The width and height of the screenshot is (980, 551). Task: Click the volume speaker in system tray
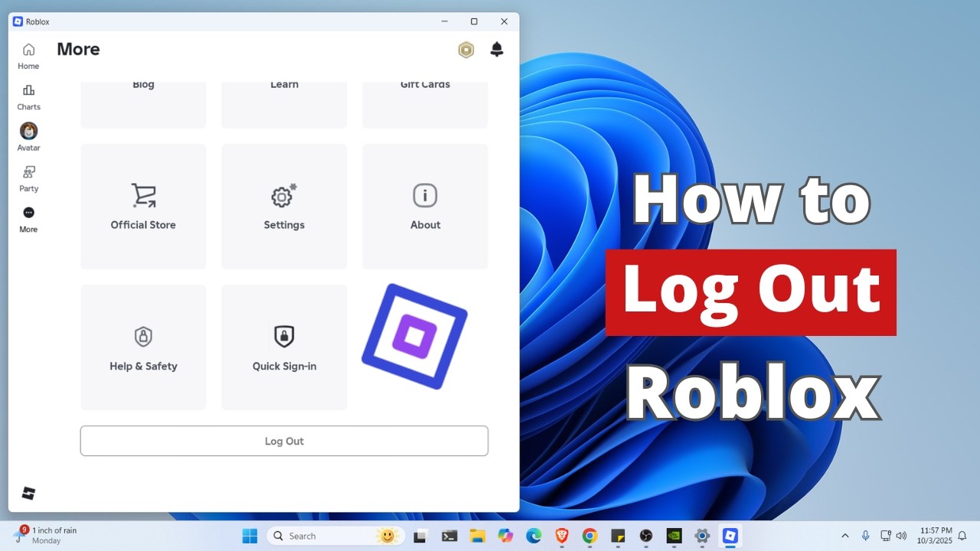pyautogui.click(x=901, y=536)
